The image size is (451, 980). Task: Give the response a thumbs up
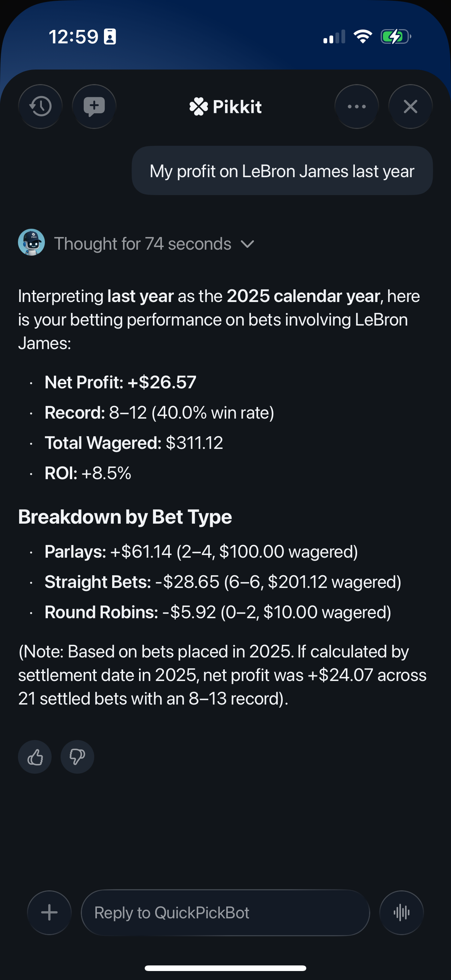click(35, 757)
